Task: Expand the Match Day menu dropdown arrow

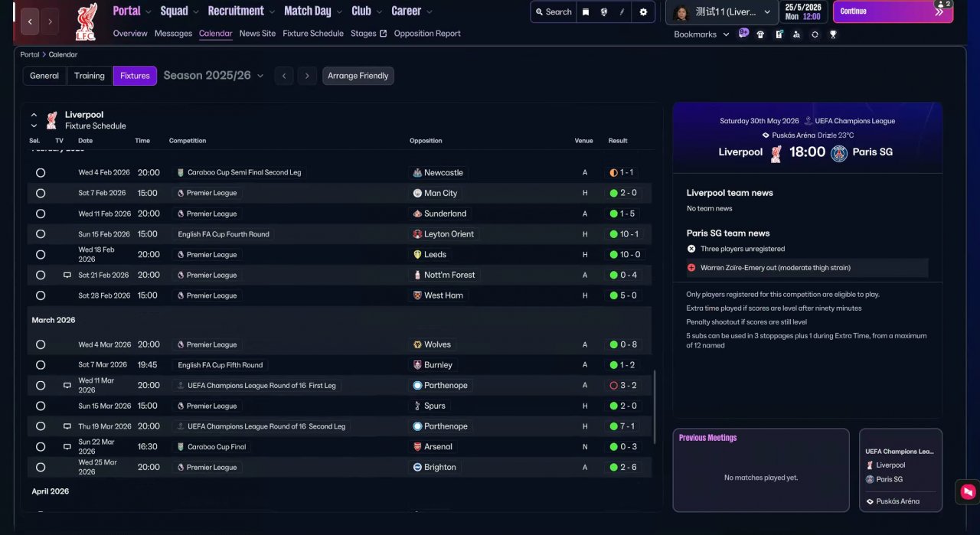Action: click(339, 11)
